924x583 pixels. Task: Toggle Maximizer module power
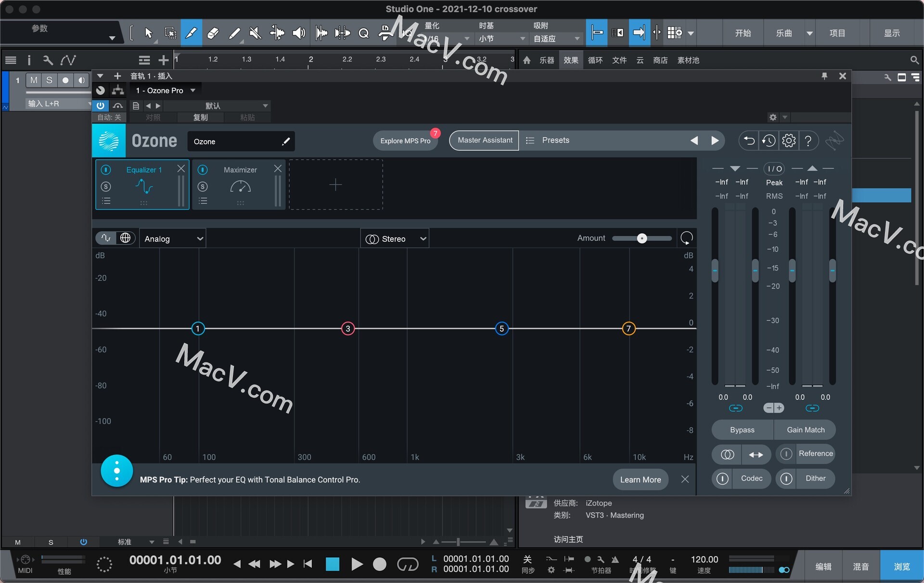[203, 169]
